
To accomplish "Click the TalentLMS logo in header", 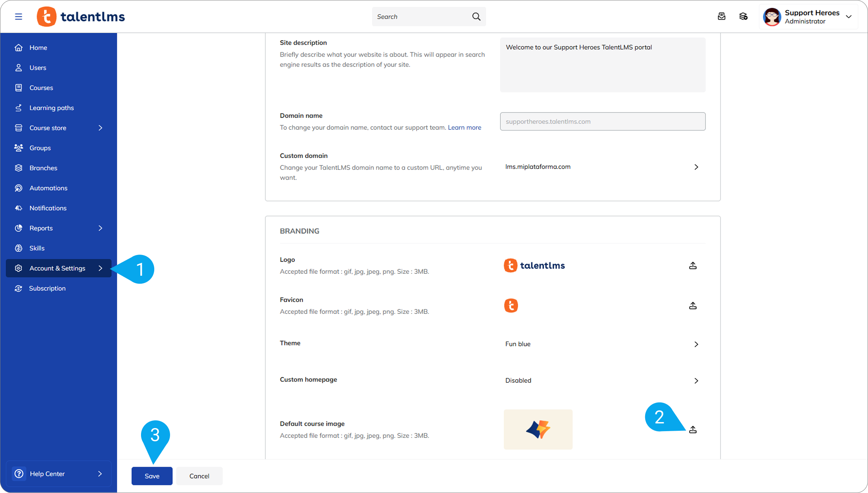I will pyautogui.click(x=81, y=17).
